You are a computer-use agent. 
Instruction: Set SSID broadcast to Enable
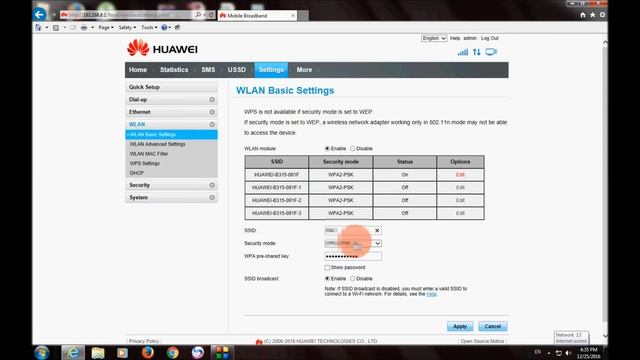tap(327, 279)
